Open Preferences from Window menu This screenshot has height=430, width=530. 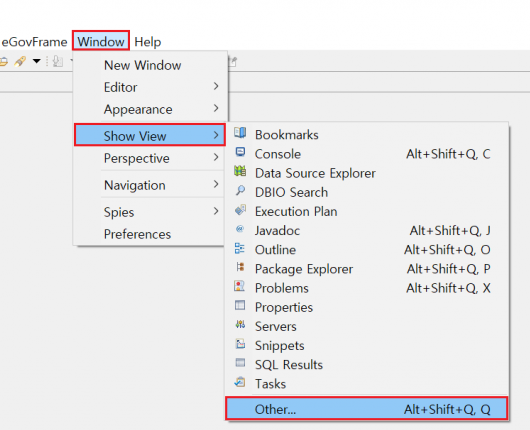tap(137, 234)
